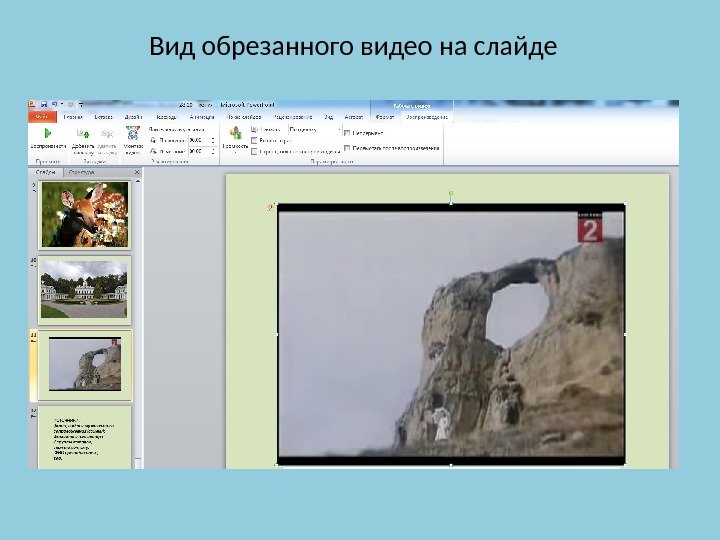Toggle the Loop until stopped (Непрерывно) checkbox
The image size is (720, 540).
347,132
